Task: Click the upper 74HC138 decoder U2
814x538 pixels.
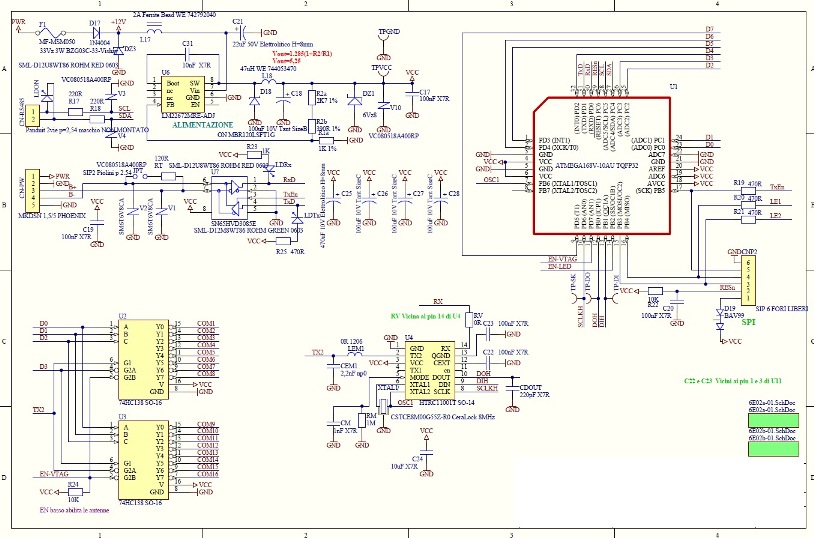Action: pos(143,359)
